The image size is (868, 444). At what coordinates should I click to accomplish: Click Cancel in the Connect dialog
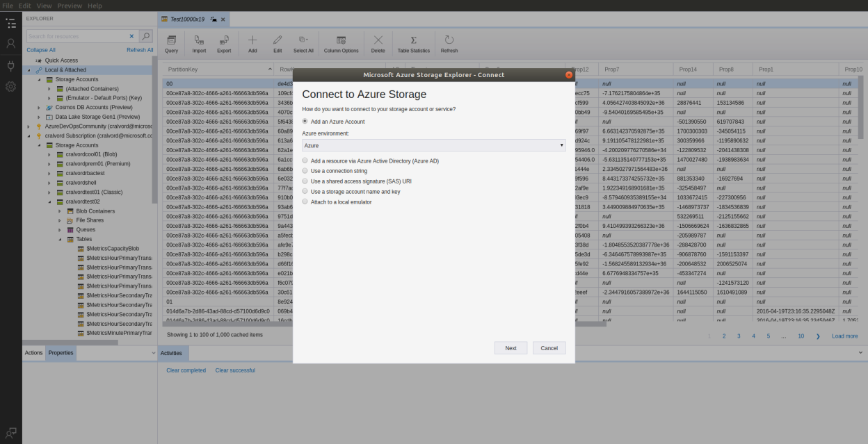click(x=549, y=348)
